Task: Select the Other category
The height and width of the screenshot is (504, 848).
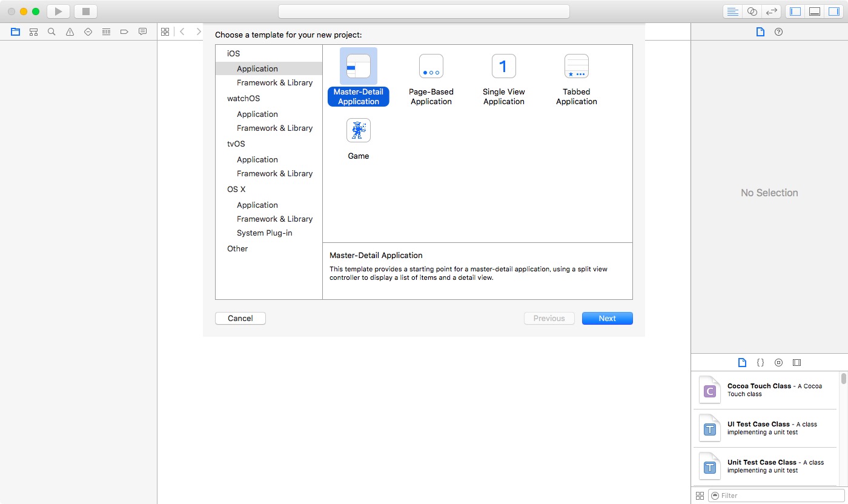Action: (237, 248)
